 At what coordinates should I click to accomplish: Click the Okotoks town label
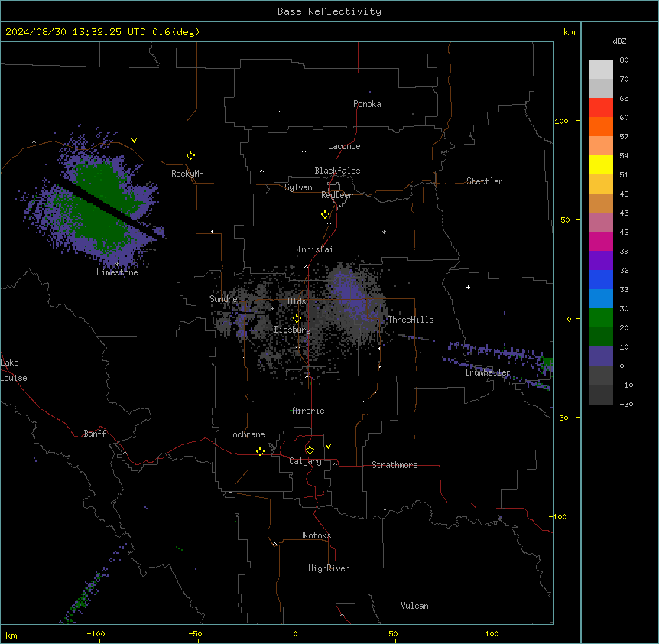(315, 535)
